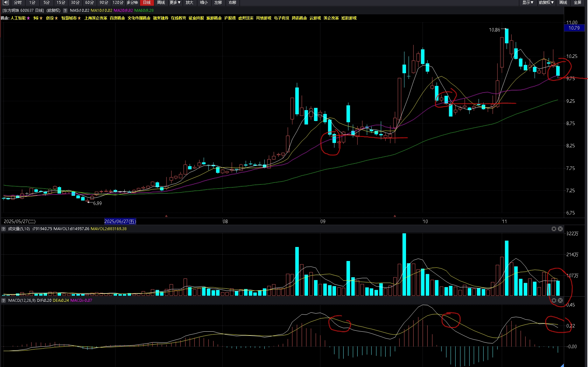Close the volume indicator panel
The image size is (588, 367).
click(x=560, y=229)
